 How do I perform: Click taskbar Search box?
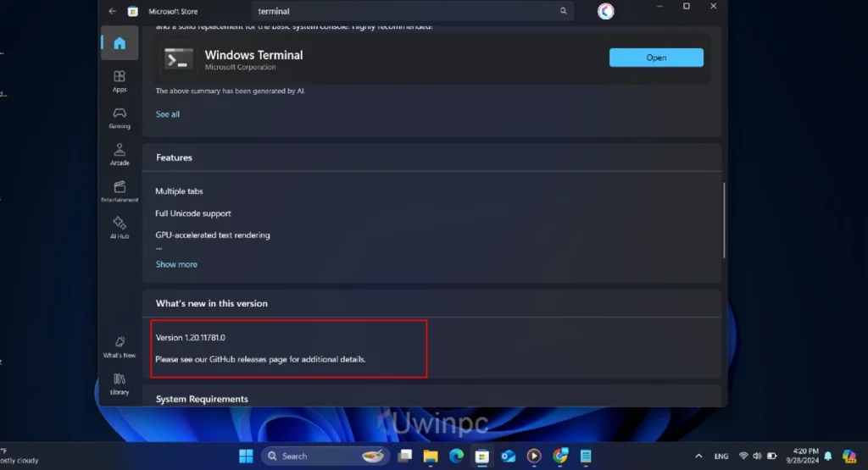click(325, 456)
